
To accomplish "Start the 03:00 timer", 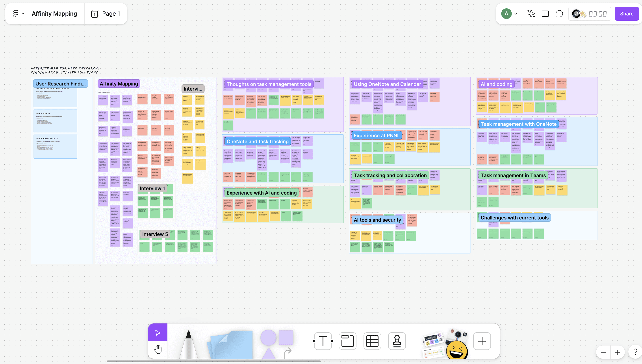I will tap(597, 14).
